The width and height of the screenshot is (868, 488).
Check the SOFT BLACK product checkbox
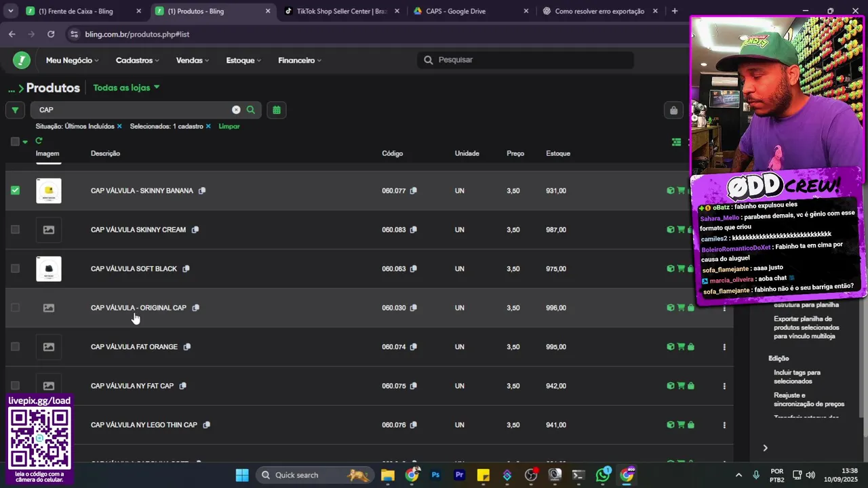15,268
